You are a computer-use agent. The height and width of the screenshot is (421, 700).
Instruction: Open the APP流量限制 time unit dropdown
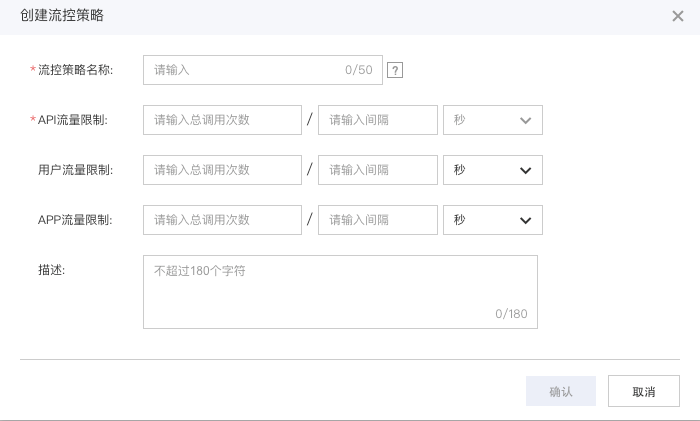(492, 220)
